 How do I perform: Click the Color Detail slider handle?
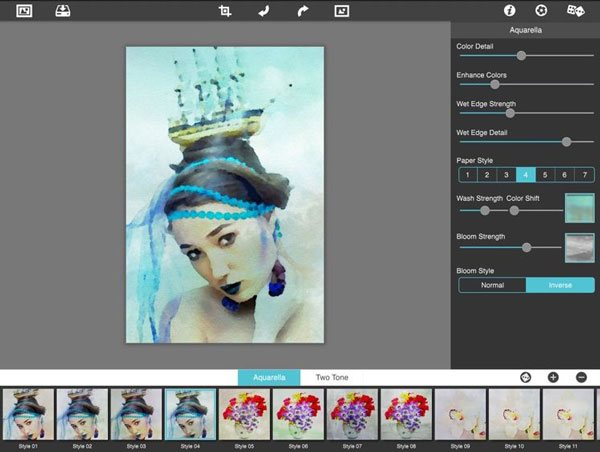521,56
